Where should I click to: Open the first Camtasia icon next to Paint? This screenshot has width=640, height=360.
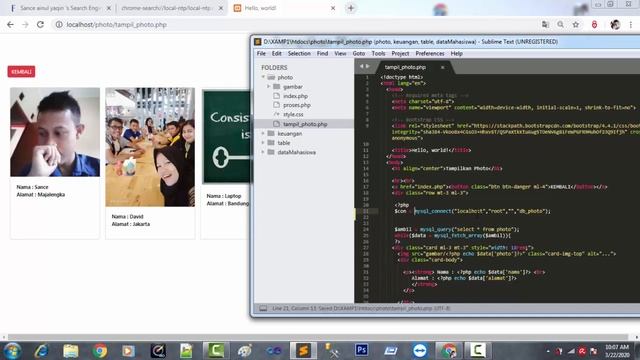coord(216,351)
